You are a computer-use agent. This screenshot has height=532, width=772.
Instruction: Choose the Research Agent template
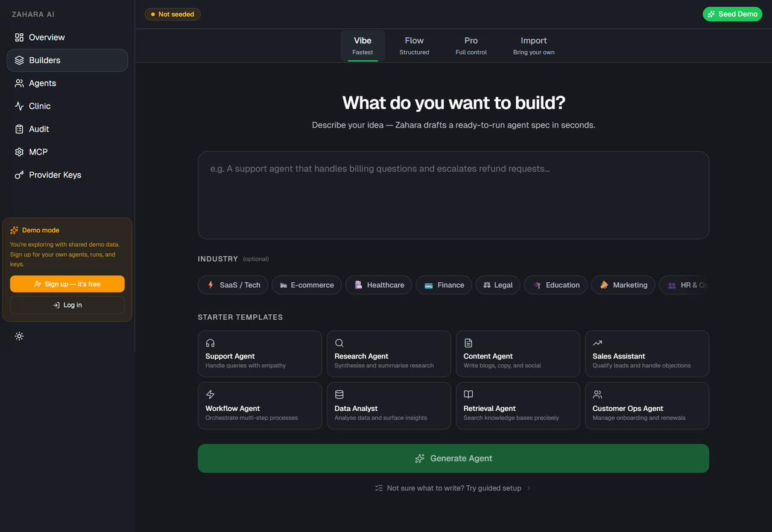click(x=389, y=354)
